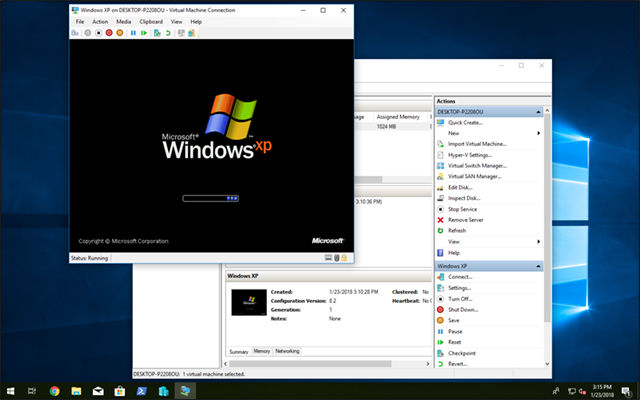
Task: Click the lock icon in VM status bar
Action: click(344, 258)
